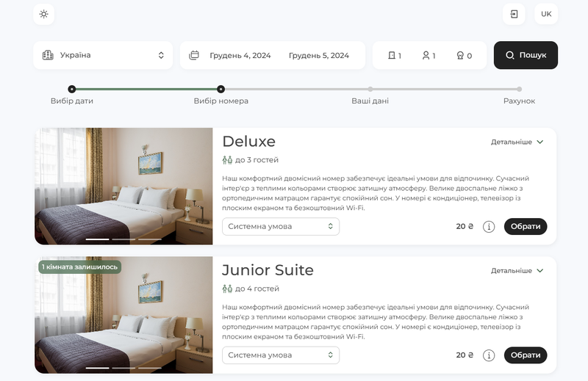Open Системна умова dropdown for Deluxe
The width and height of the screenshot is (588, 381).
tap(281, 227)
